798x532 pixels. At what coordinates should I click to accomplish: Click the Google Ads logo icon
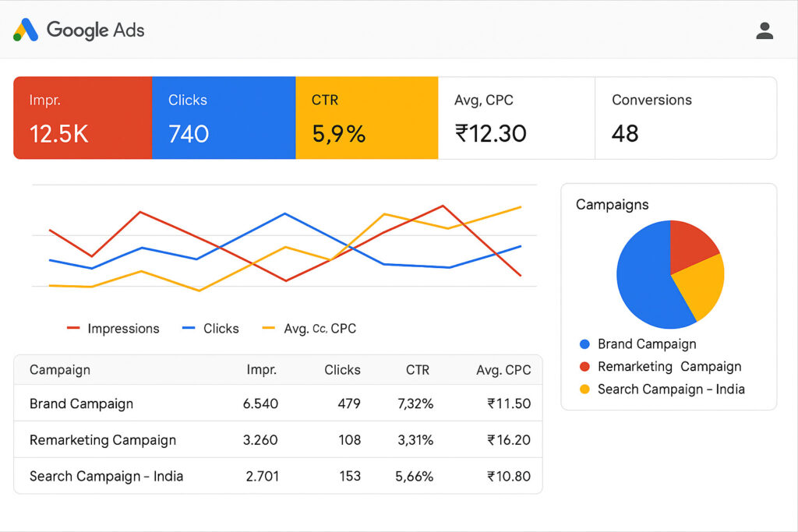(x=26, y=30)
